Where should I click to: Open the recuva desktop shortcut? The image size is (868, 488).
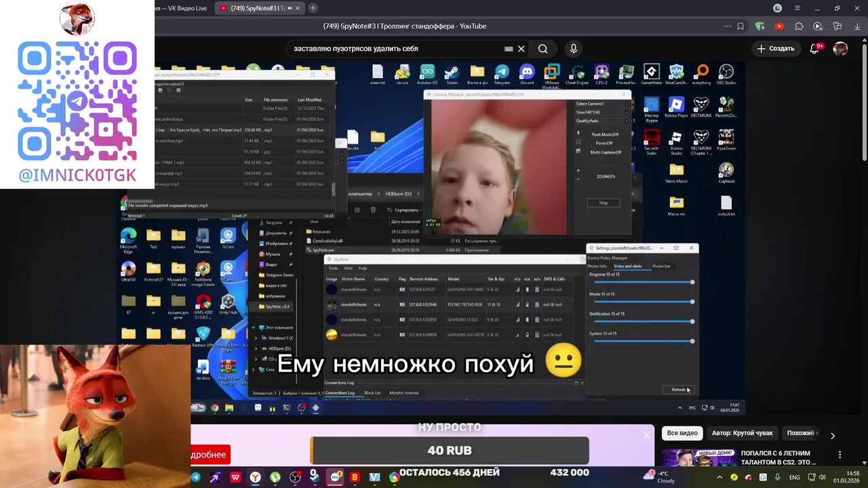(x=402, y=75)
